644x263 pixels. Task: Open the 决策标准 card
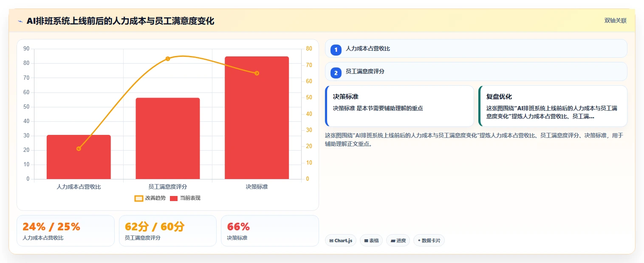point(399,106)
